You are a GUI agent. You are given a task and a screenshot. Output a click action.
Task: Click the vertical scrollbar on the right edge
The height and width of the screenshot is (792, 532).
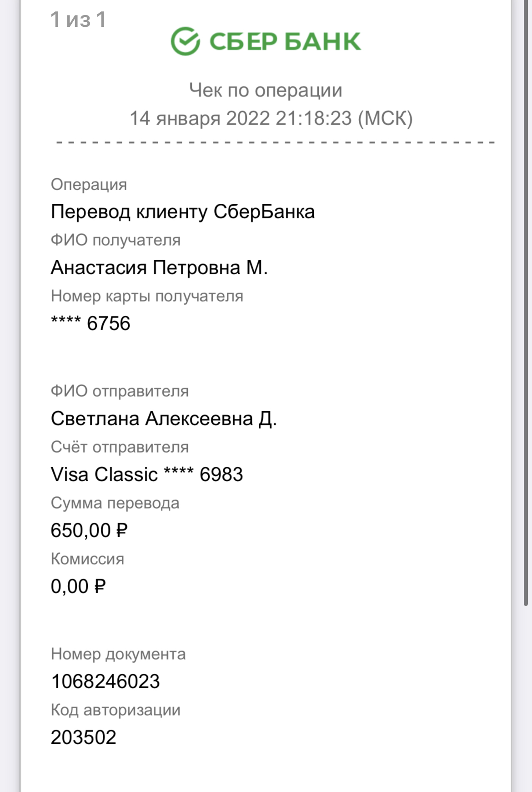526,303
